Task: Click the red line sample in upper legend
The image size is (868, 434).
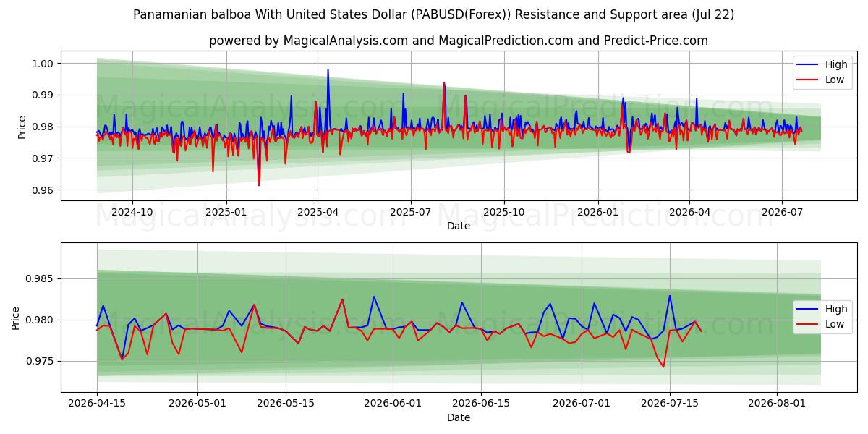Action: tap(808, 80)
